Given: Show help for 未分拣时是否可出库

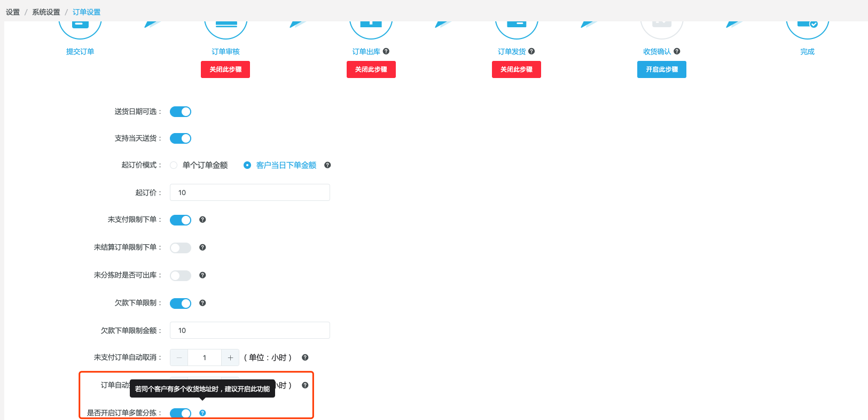Looking at the screenshot, I should 202,275.
